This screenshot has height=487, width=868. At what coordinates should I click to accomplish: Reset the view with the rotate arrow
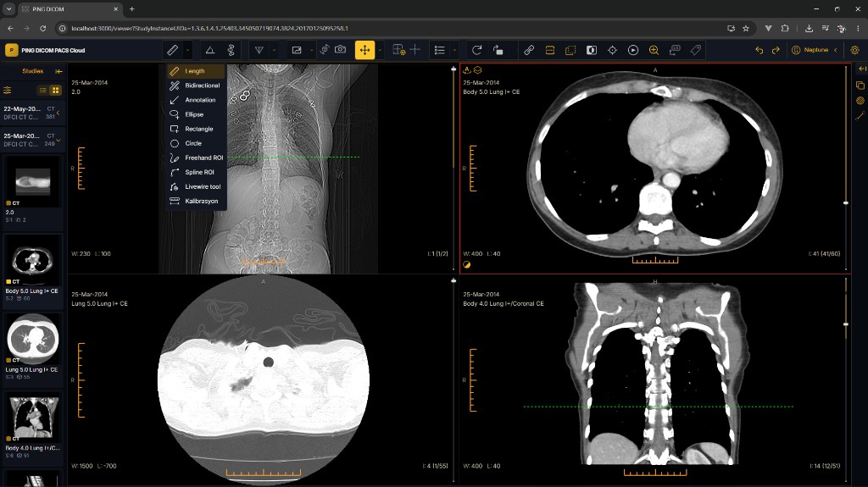click(476, 50)
